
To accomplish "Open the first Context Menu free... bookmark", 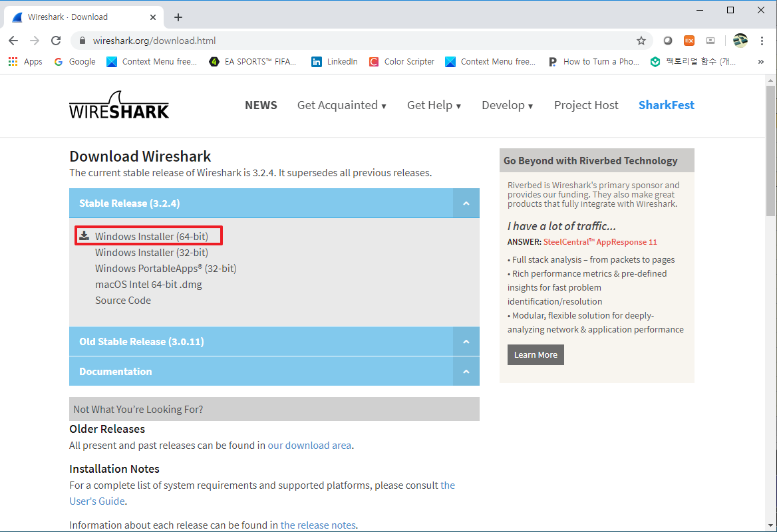I will click(x=152, y=61).
